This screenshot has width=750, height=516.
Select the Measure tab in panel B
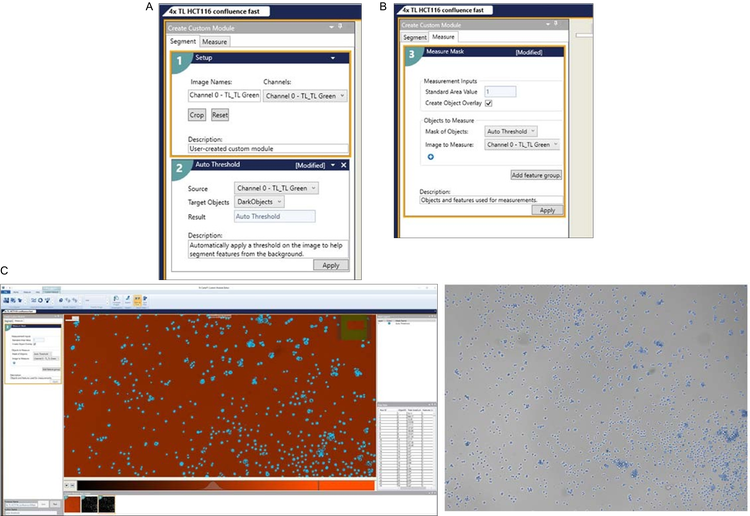coord(443,37)
